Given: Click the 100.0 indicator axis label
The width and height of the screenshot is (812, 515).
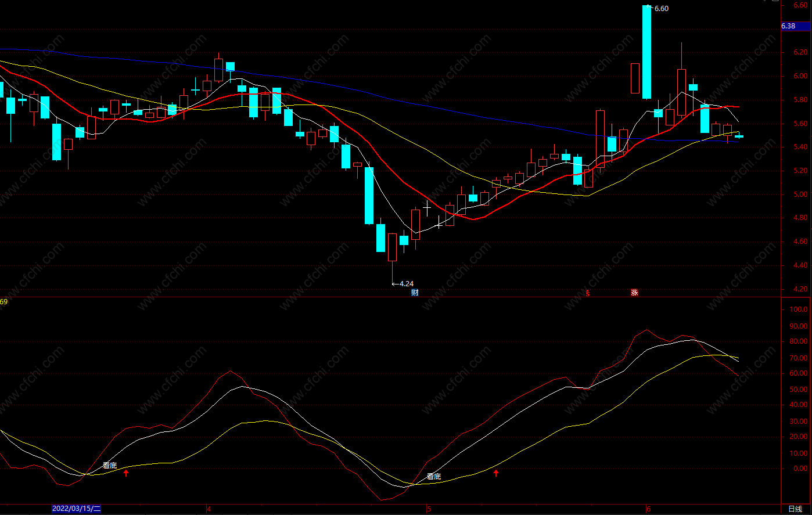Looking at the screenshot, I should (799, 309).
